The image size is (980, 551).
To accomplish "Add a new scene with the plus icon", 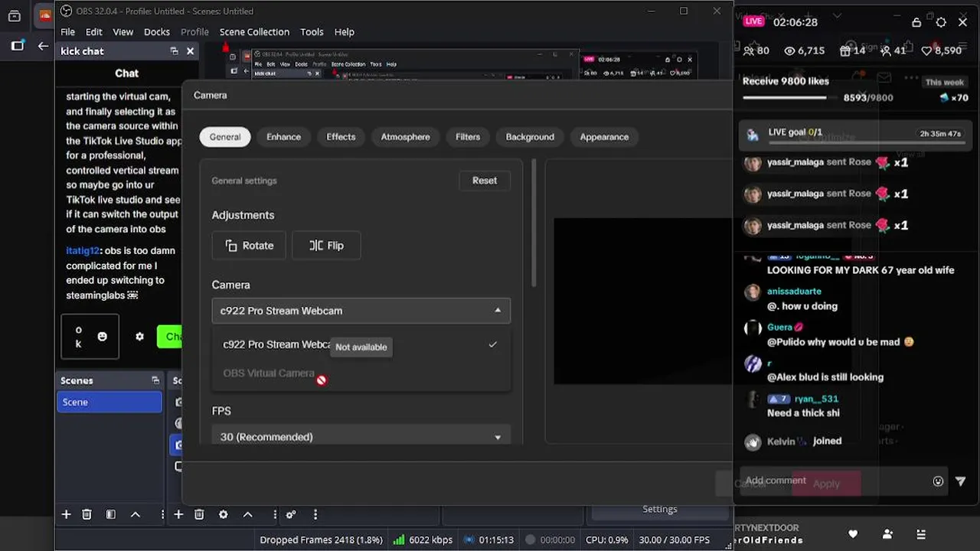I will 66,514.
